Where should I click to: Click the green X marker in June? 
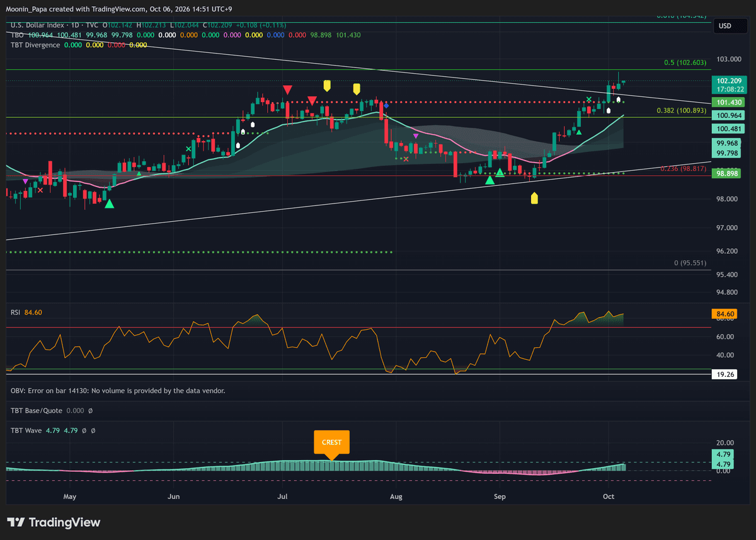click(188, 149)
